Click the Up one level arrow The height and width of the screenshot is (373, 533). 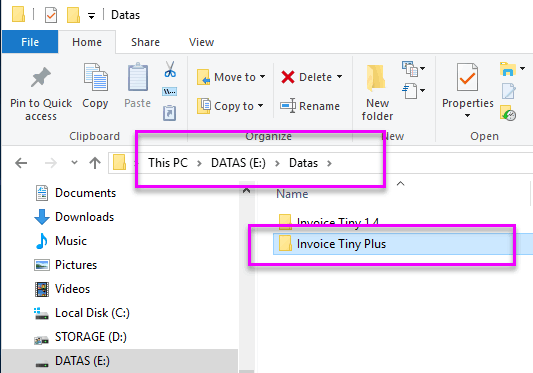[x=95, y=163]
